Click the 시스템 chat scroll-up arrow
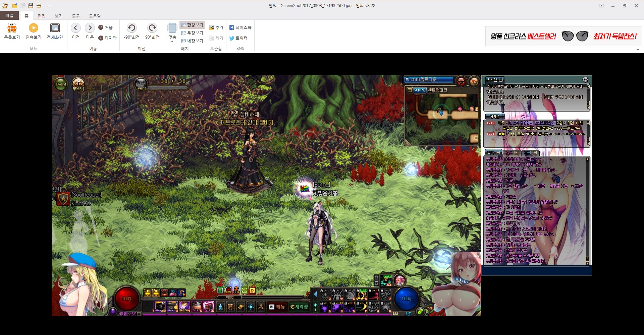 [x=588, y=86]
